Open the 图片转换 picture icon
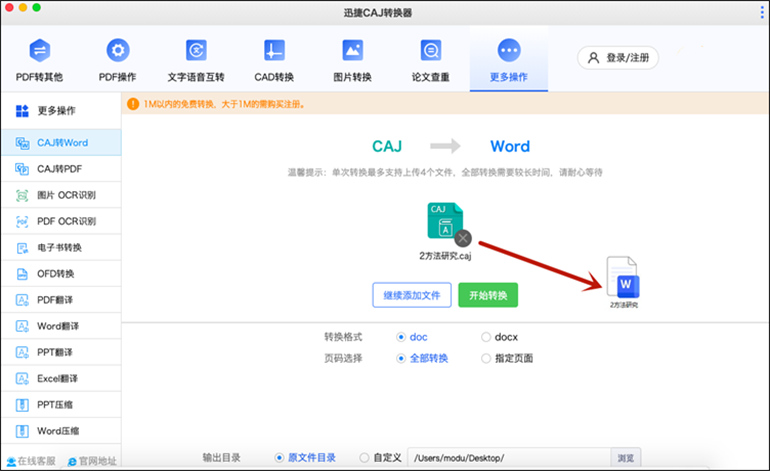Screen dimensions: 770x471 coord(353,50)
